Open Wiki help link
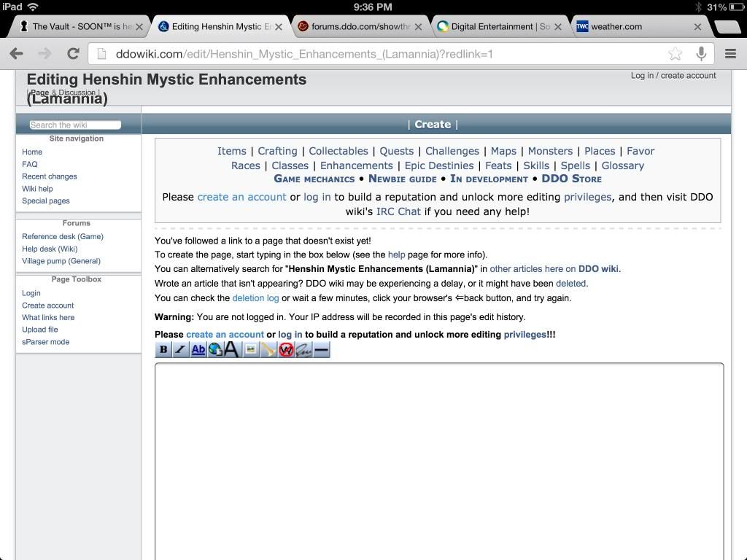This screenshot has height=560, width=747. 37,189
